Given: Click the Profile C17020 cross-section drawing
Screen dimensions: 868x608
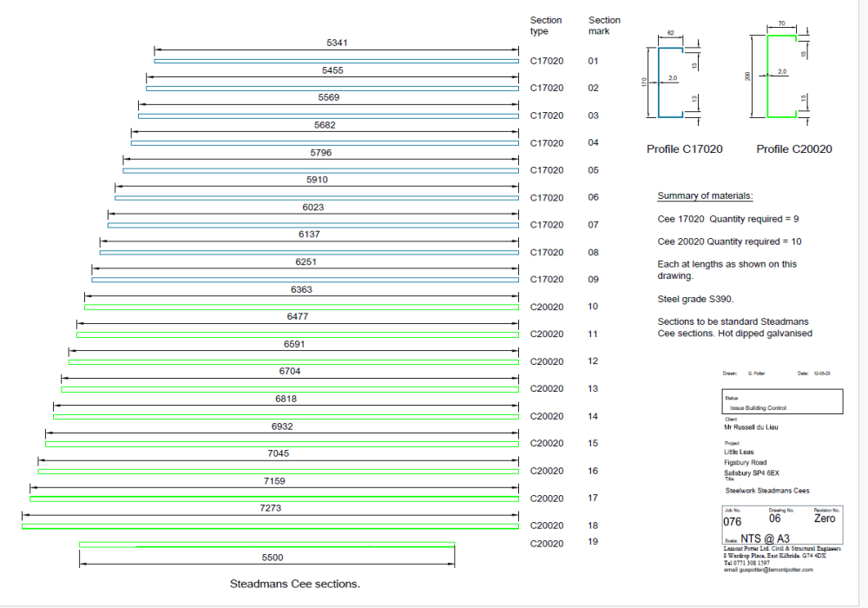Looking at the screenshot, I should click(x=670, y=83).
